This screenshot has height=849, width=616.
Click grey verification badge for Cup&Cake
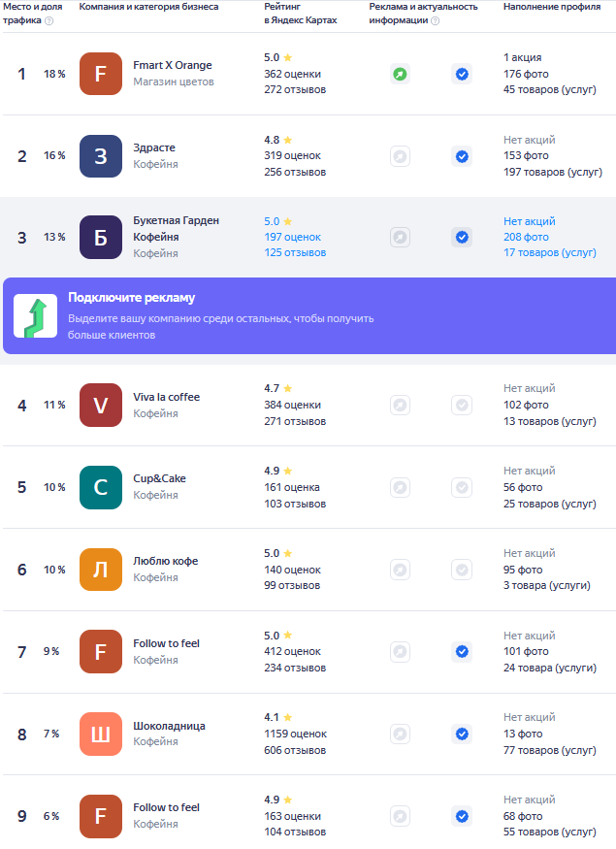tap(462, 487)
